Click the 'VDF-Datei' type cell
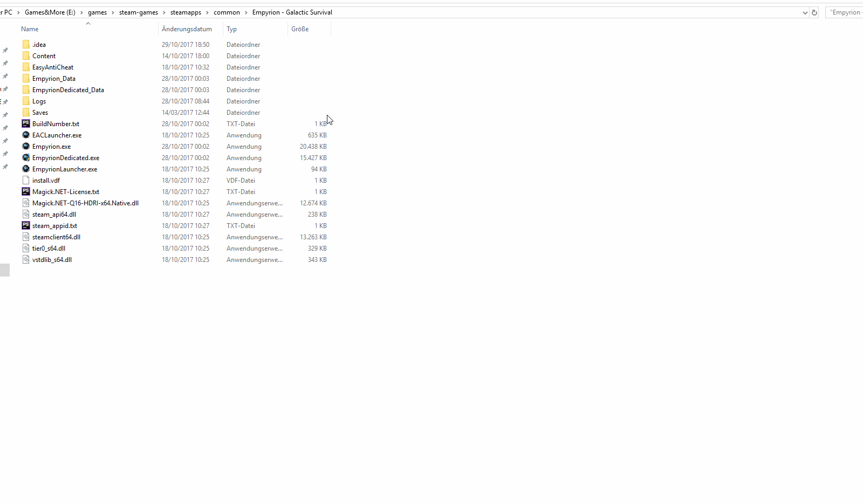Viewport: 863px width, 504px height. coord(241,181)
